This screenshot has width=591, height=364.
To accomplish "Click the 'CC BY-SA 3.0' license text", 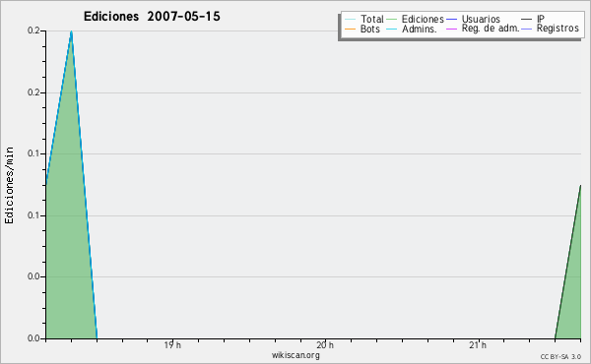I will pyautogui.click(x=560, y=357).
